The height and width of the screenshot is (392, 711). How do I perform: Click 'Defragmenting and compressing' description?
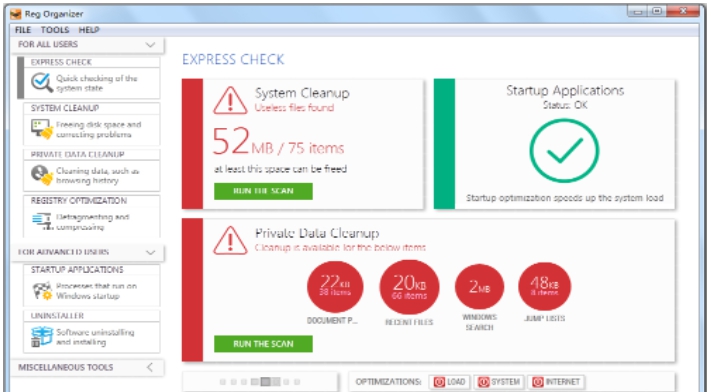93,222
